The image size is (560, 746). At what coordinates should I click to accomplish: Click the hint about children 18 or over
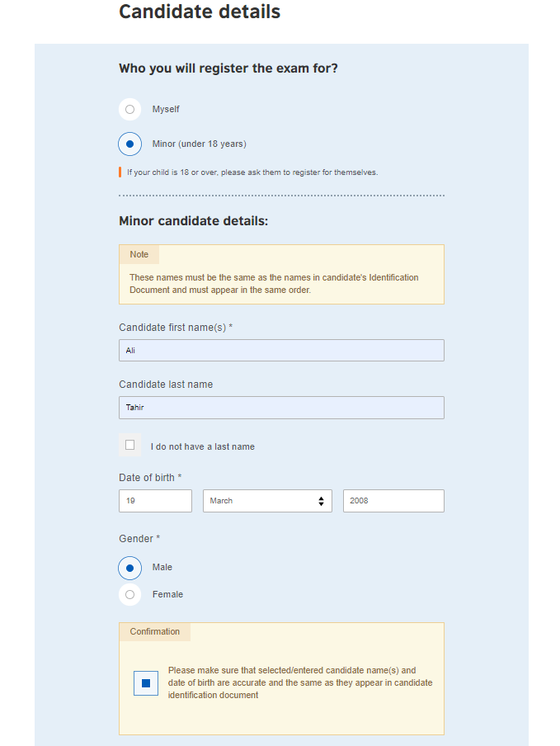coord(252,172)
